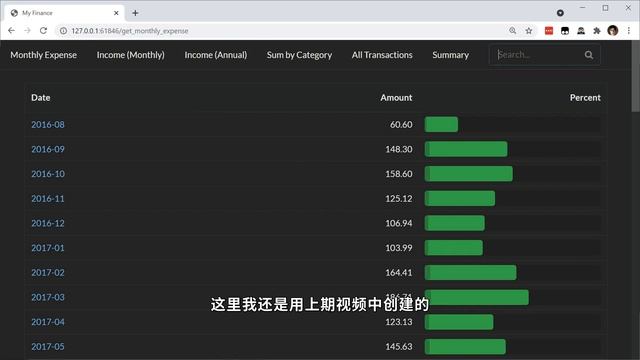Click the profile avatar in Chrome toolbar
The image size is (640, 360).
(x=613, y=31)
